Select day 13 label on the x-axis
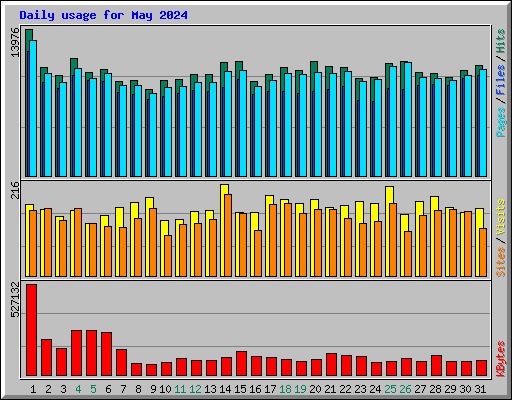This screenshot has height=400, width=512. point(210,389)
